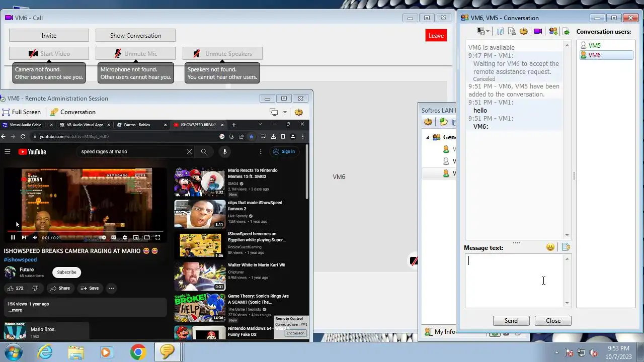
Task: Click the Invite button in call window
Action: coord(49,35)
